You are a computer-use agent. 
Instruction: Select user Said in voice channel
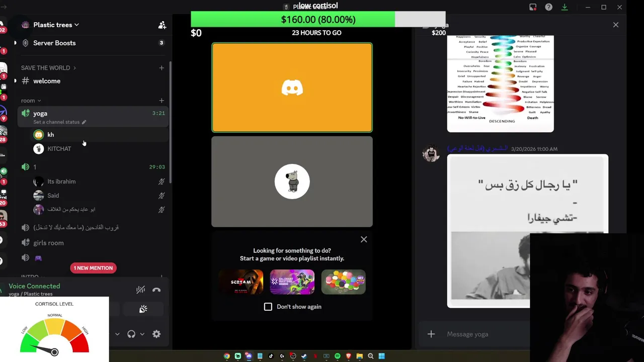point(53,196)
